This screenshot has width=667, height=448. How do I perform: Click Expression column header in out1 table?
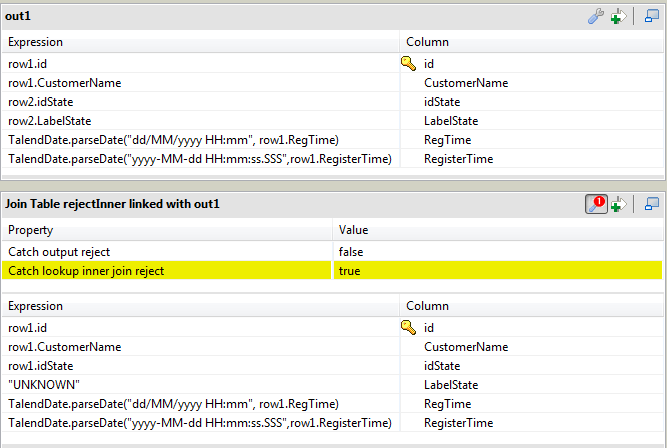pyautogui.click(x=200, y=42)
